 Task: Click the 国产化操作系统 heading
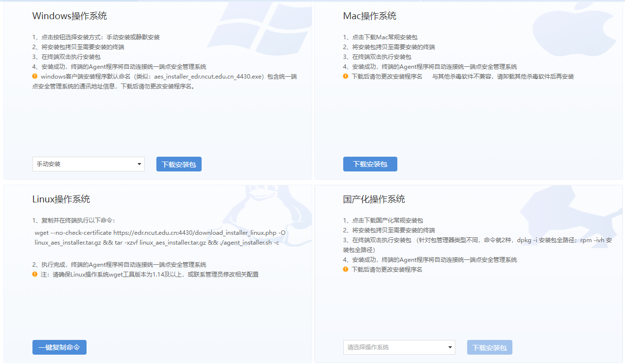click(x=374, y=199)
